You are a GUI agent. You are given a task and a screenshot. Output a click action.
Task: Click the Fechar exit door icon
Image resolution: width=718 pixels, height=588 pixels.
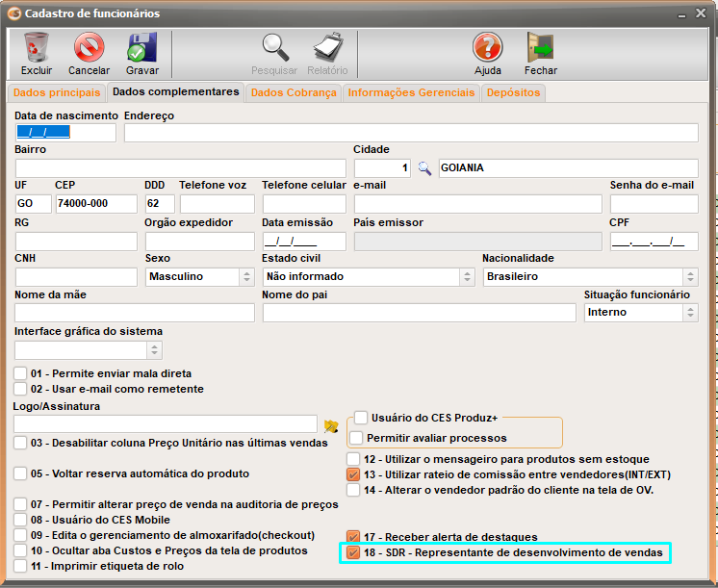point(540,47)
